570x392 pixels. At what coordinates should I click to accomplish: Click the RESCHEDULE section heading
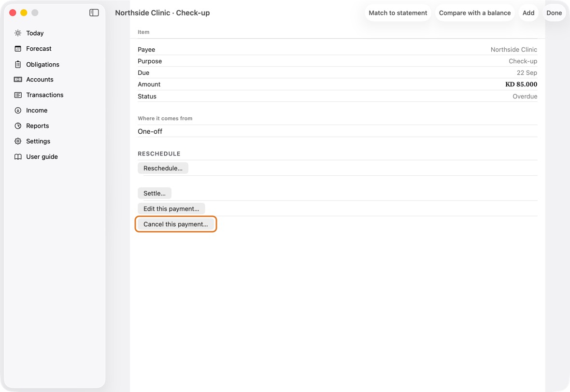159,154
